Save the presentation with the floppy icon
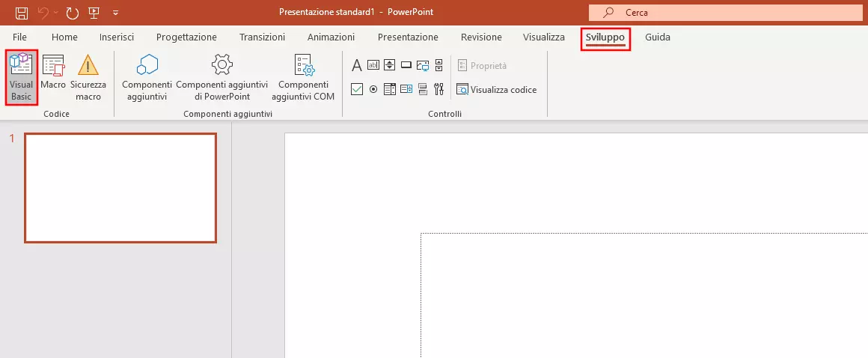This screenshot has width=868, height=358. tap(22, 13)
